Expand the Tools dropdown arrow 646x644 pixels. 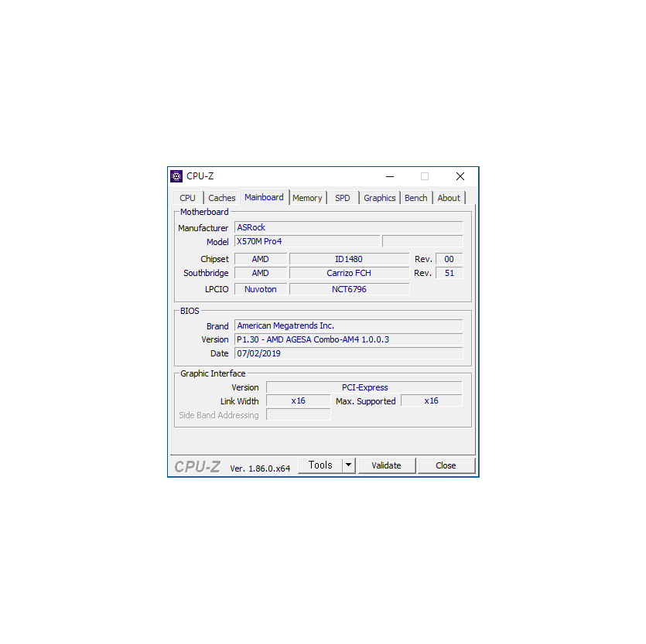(349, 465)
